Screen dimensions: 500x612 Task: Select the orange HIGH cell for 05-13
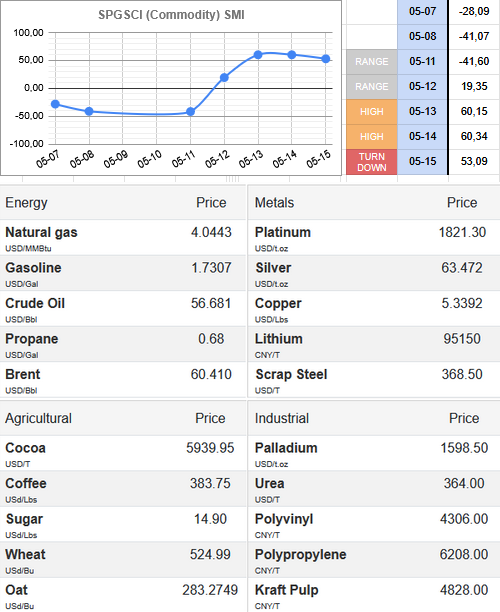[x=372, y=112]
